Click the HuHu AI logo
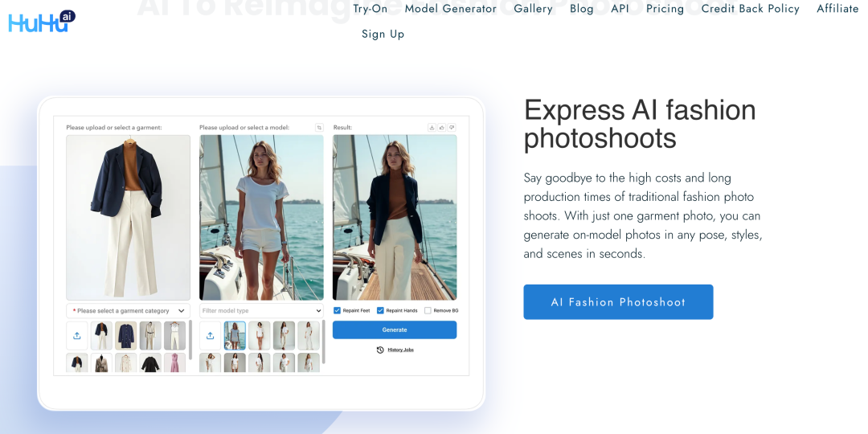868x434 pixels. click(x=42, y=21)
